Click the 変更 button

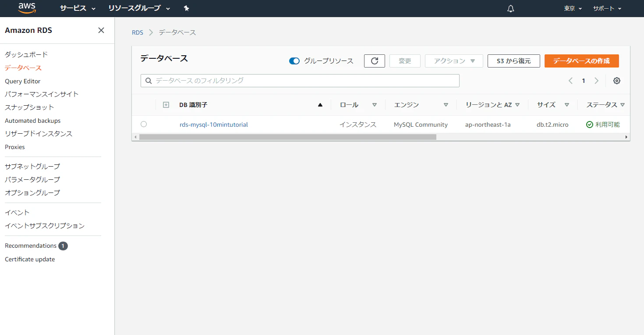pos(405,61)
